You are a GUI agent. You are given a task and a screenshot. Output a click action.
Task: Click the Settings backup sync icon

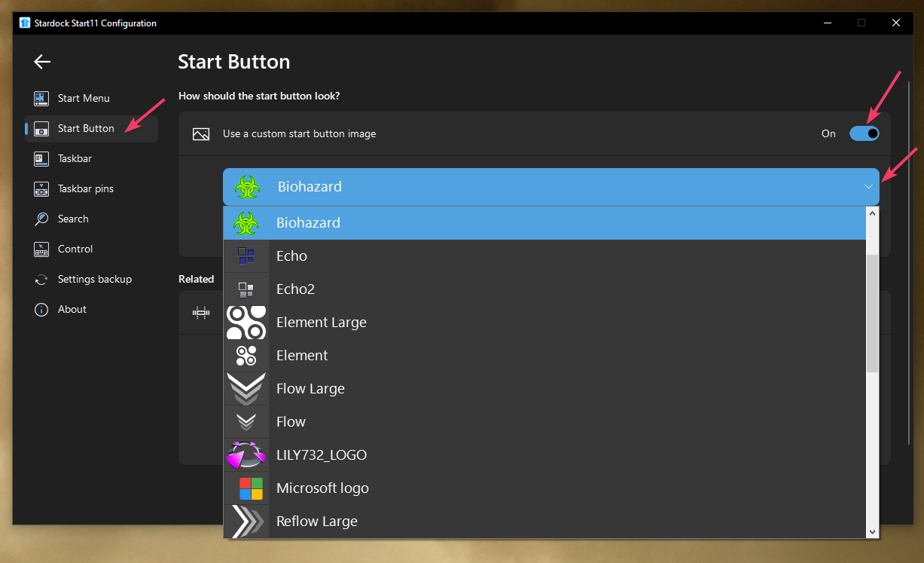tap(41, 280)
